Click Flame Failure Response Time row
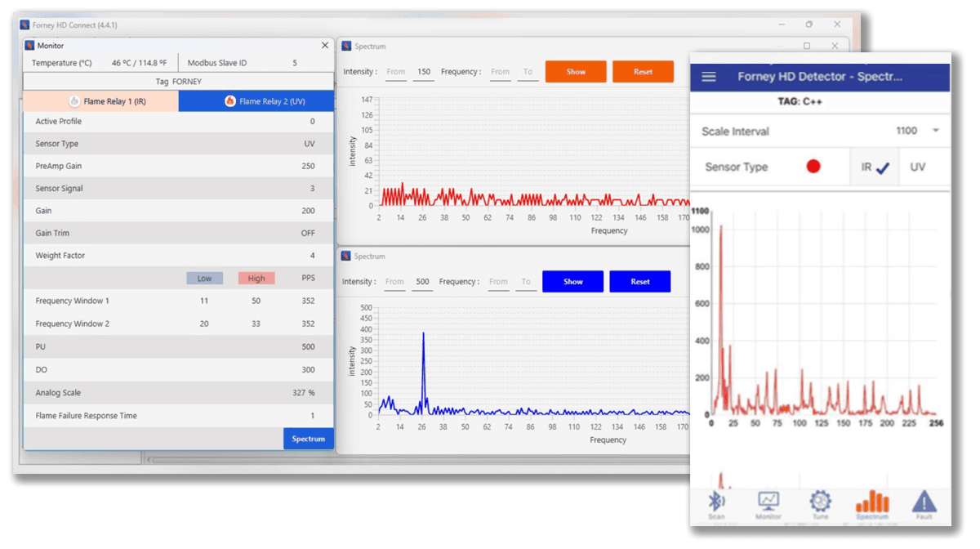This screenshot has width=980, height=549. tap(178, 416)
